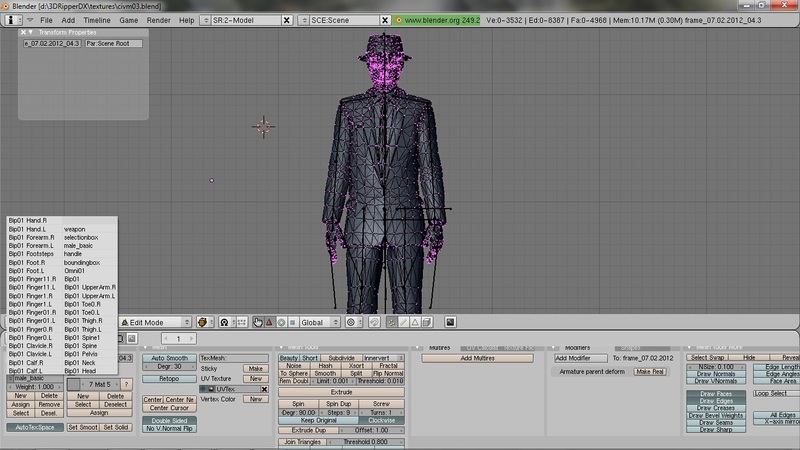Click the Retopo button
The image size is (800, 450).
pos(169,379)
